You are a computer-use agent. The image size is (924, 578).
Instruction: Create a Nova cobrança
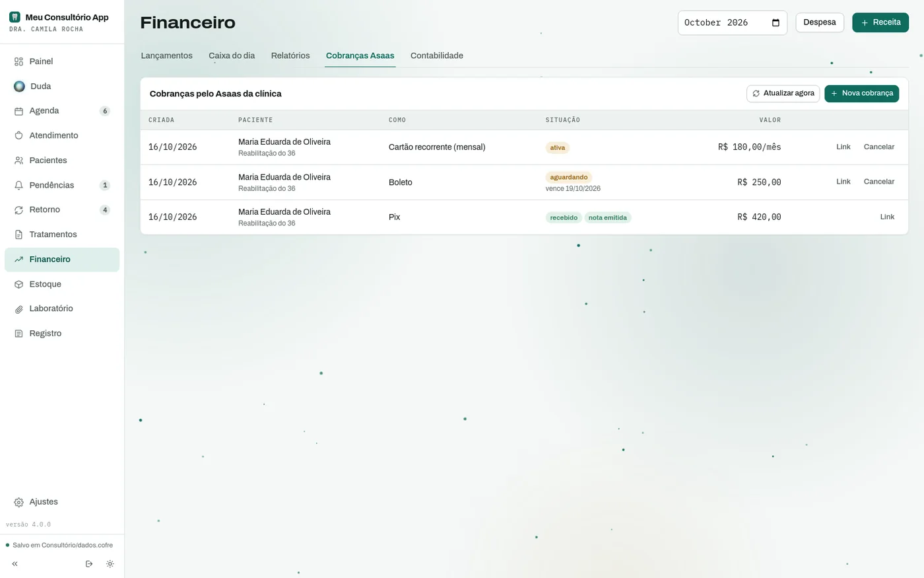[x=862, y=94]
